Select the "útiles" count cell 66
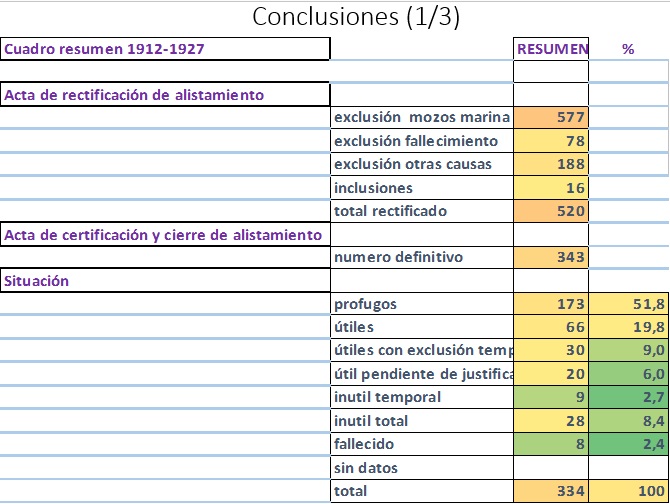 (x=551, y=328)
